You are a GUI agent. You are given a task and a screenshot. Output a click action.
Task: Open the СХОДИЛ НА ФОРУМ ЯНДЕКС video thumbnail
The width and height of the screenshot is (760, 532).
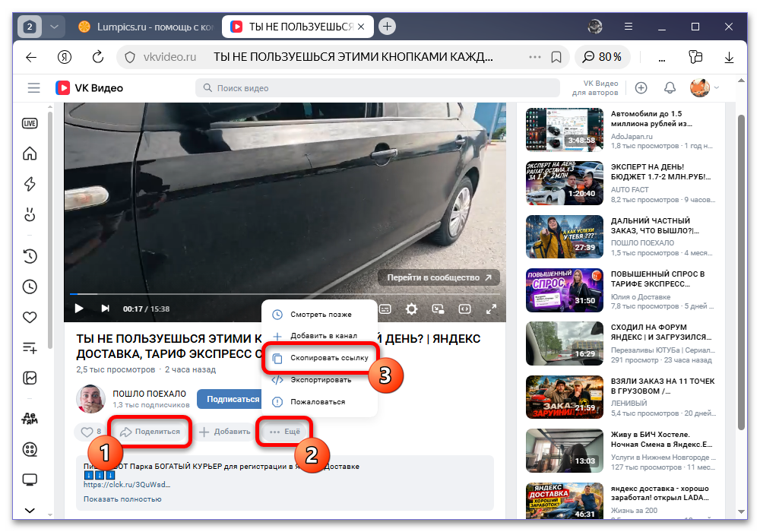(x=564, y=344)
